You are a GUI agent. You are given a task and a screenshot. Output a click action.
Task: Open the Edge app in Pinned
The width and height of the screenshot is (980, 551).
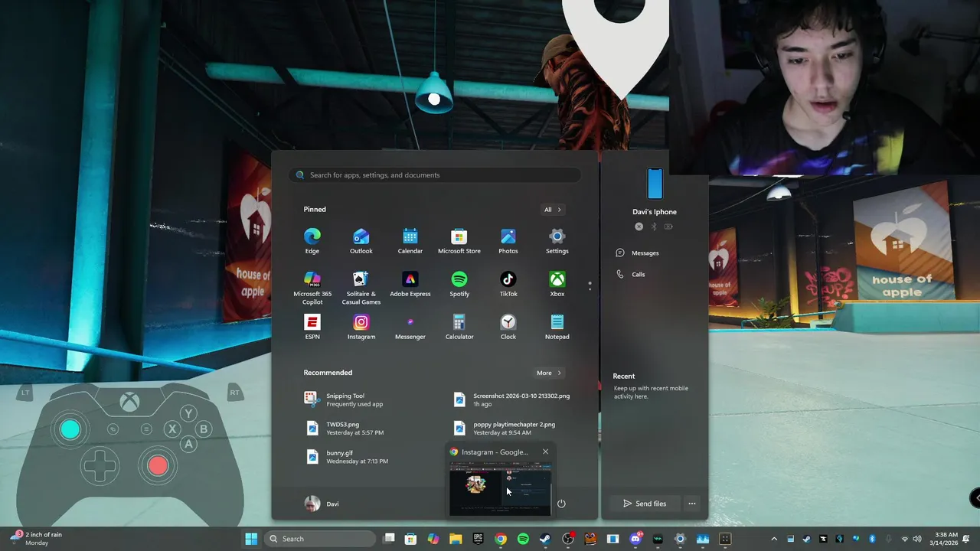[x=312, y=241]
